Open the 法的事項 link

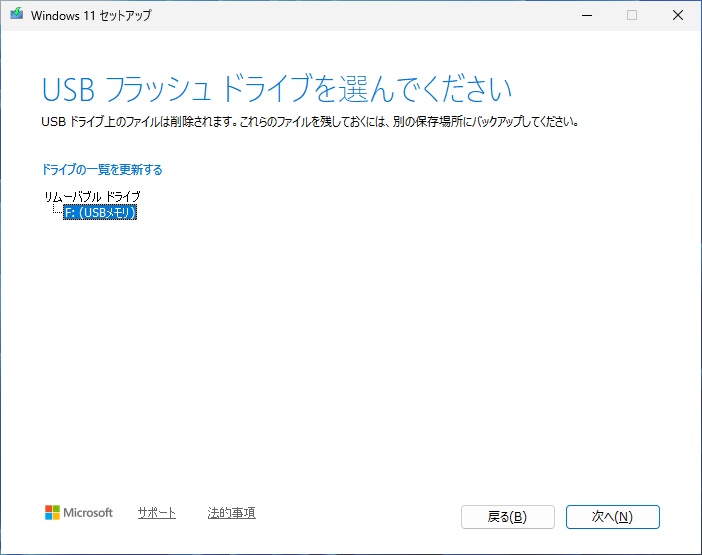pos(231,513)
